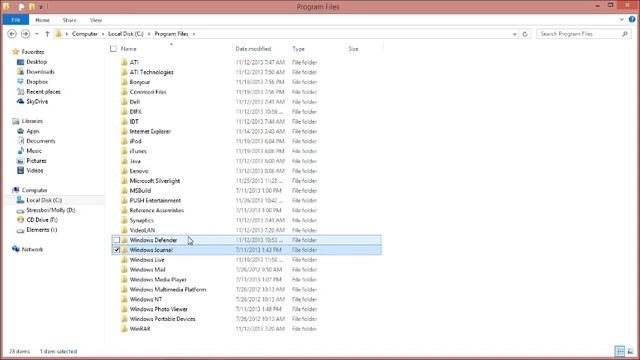The width and height of the screenshot is (640, 360).
Task: Sort by the Name column header
Action: coord(129,49)
